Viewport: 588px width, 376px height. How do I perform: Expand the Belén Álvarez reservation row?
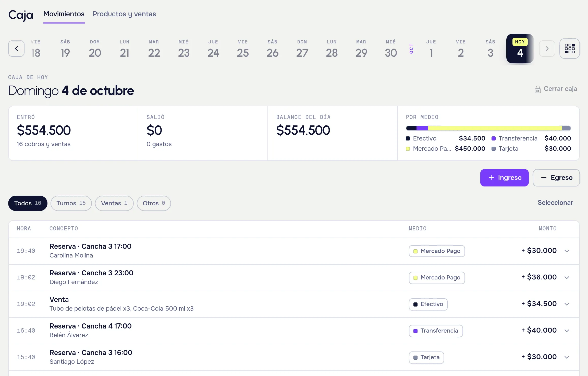pyautogui.click(x=567, y=331)
